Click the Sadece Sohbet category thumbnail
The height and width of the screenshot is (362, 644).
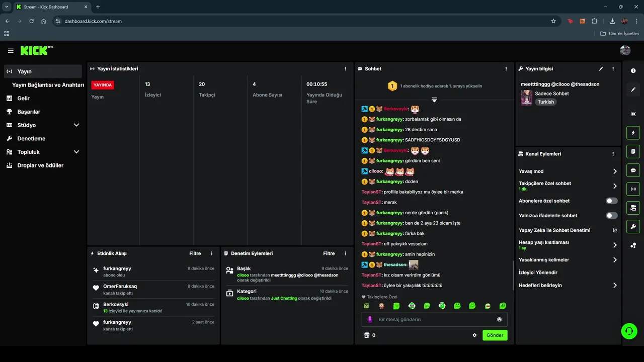(x=526, y=98)
